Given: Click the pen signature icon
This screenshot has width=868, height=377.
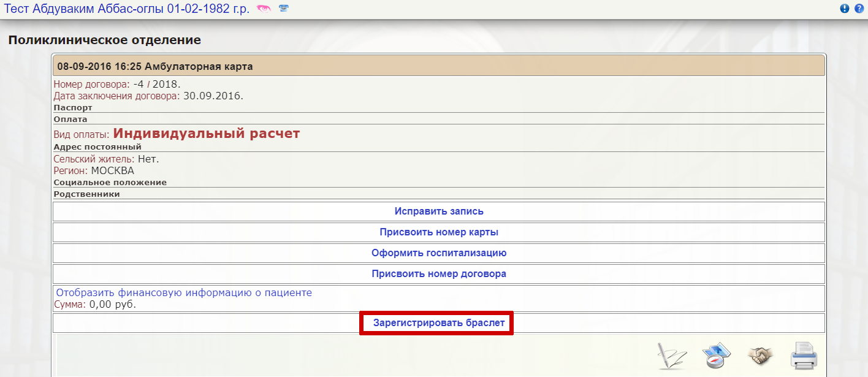Looking at the screenshot, I should [671, 356].
